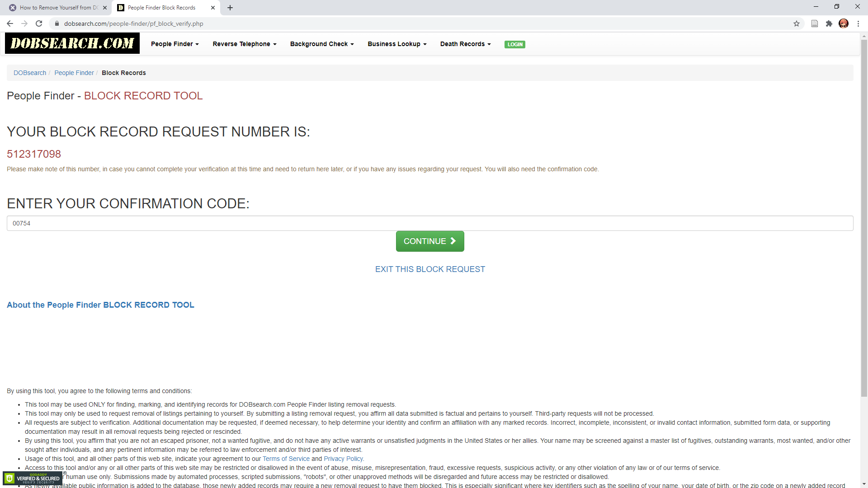Screen dimensions: 868x488
Task: Click into the confirmation code field
Action: 430,223
